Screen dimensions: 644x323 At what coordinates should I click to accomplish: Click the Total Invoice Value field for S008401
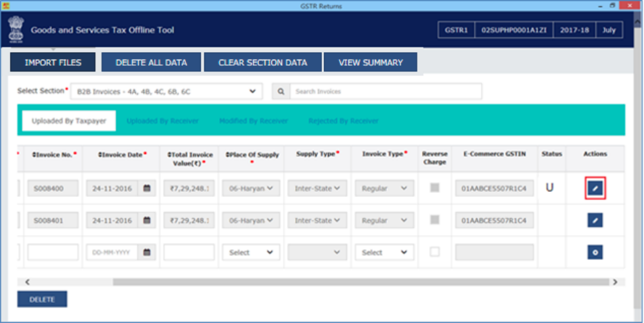click(189, 220)
